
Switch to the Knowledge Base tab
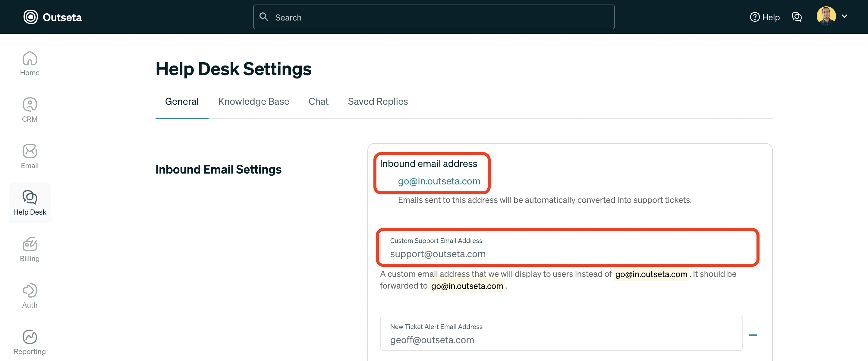(x=253, y=101)
